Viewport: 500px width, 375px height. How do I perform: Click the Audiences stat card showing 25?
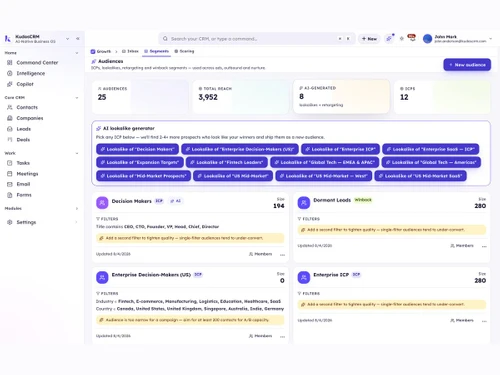click(140, 97)
